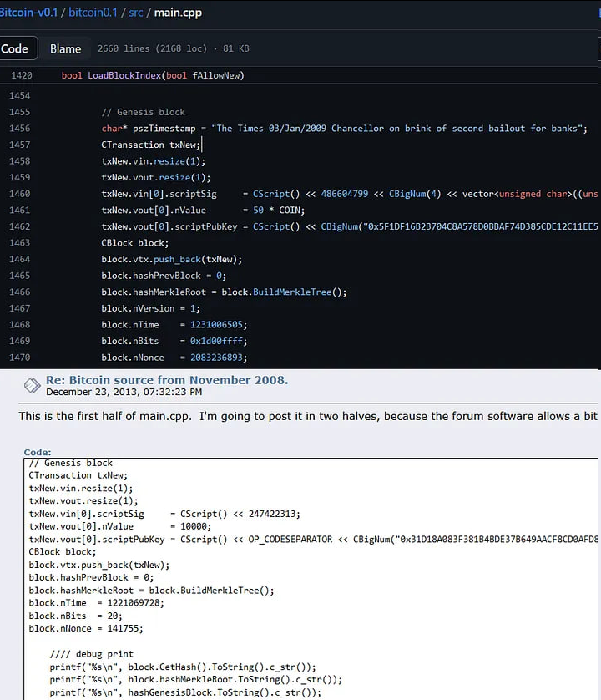Click 'push_back' on line 1464

[x=177, y=260]
